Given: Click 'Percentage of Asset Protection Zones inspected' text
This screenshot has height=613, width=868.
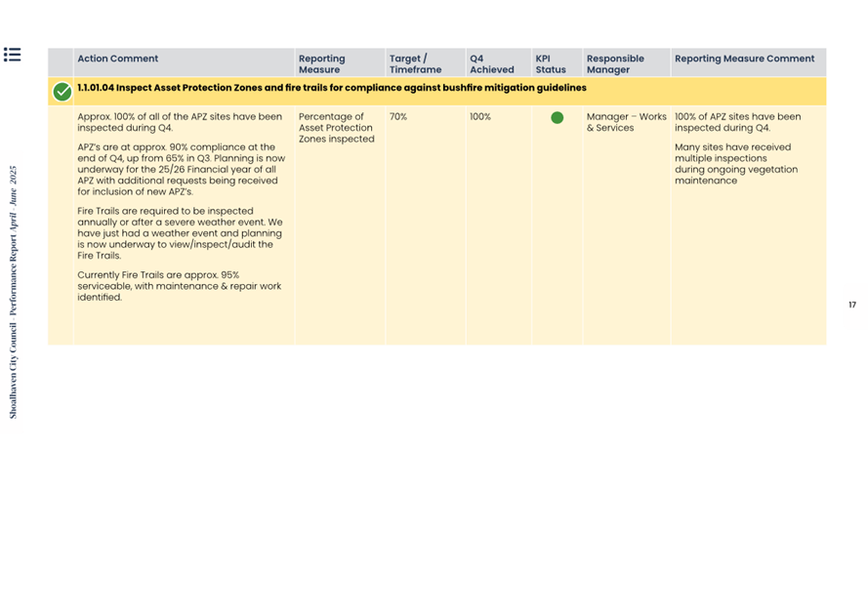Looking at the screenshot, I should (x=336, y=128).
